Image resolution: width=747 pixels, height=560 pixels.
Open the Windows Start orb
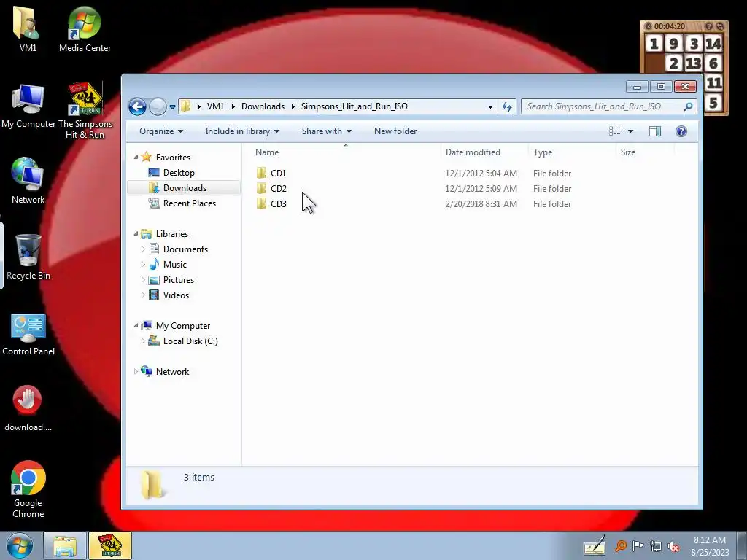tap(20, 545)
